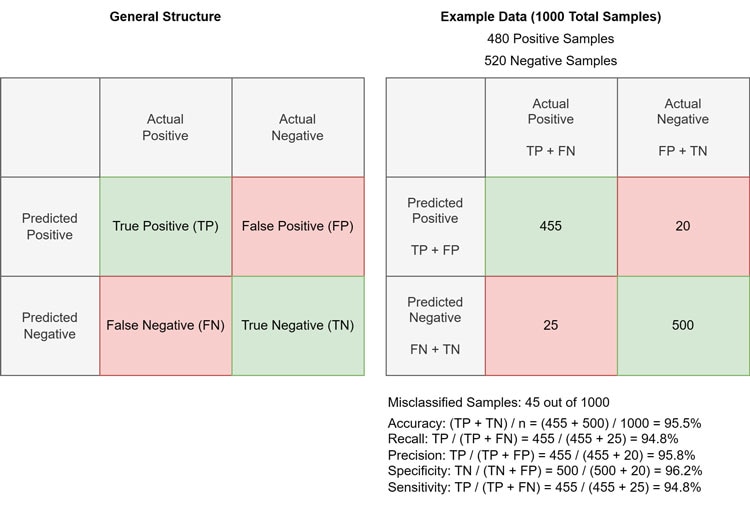Select the True Negative (TN) green cell
The width and height of the screenshot is (750, 518).
298,325
